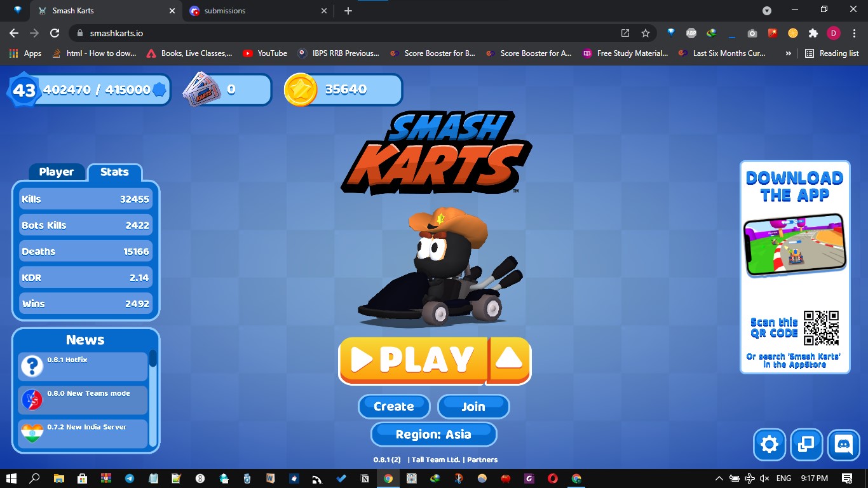Open the Apps shortcut in bookmarks bar

(25, 53)
